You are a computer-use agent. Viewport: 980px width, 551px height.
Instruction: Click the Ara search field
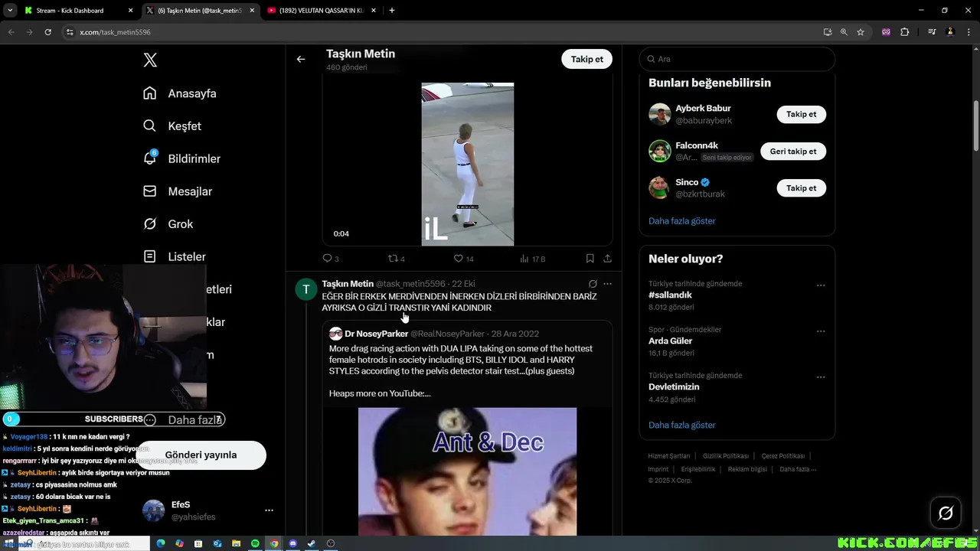pyautogui.click(x=737, y=59)
